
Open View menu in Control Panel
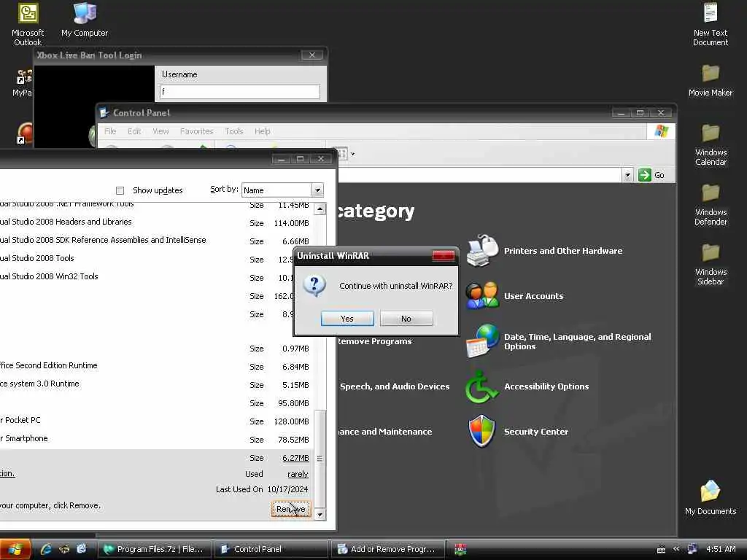pos(160,131)
